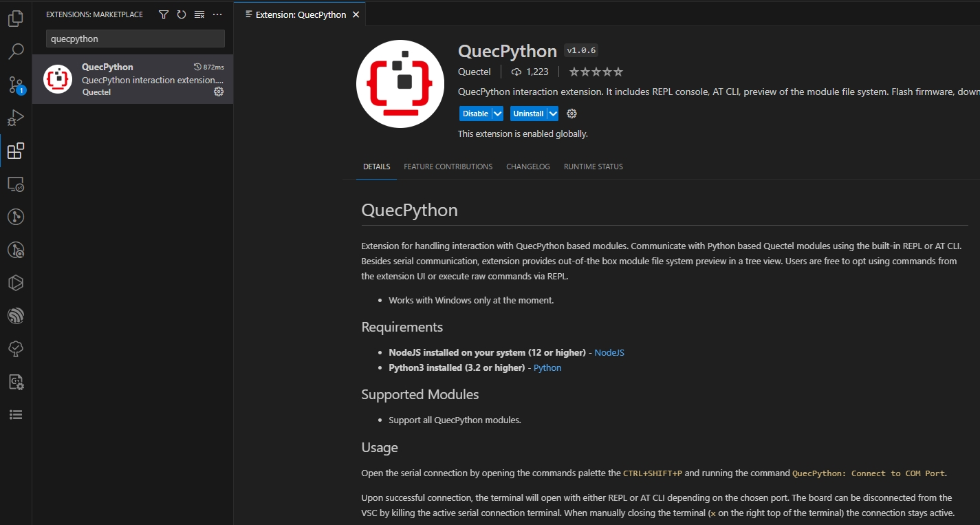
Task: Open the Extensions view in the activity bar
Action: 15,151
